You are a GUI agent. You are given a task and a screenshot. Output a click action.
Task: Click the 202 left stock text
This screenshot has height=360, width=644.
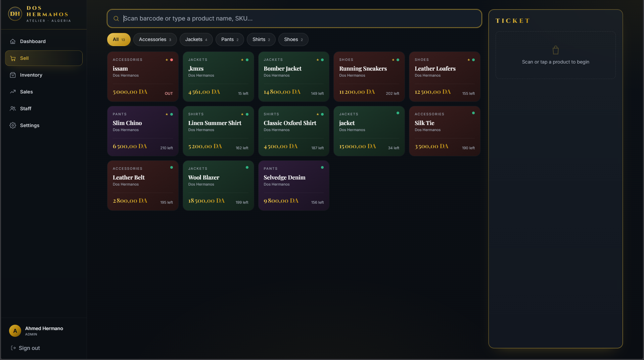click(392, 93)
